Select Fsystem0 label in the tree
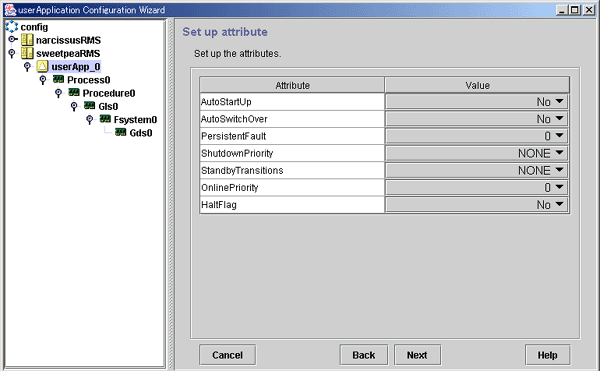Viewport: 600px width, 371px height. point(135,120)
